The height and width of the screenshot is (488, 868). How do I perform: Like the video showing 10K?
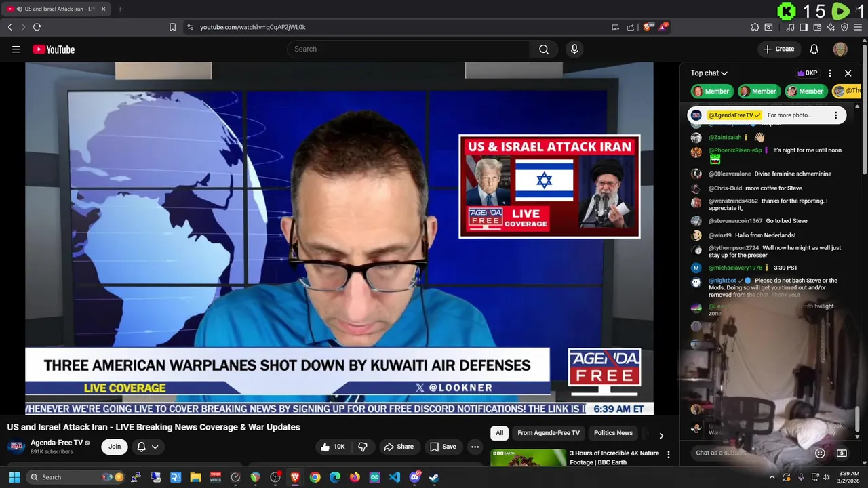click(334, 447)
